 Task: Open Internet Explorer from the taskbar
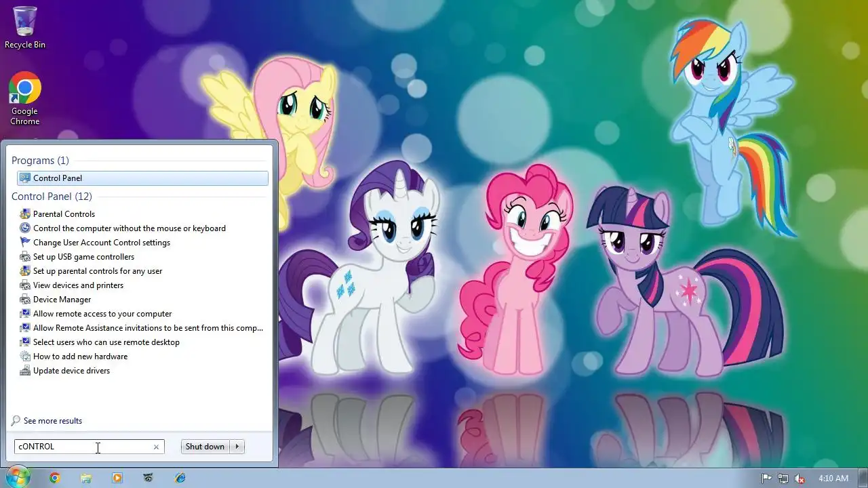click(180, 478)
